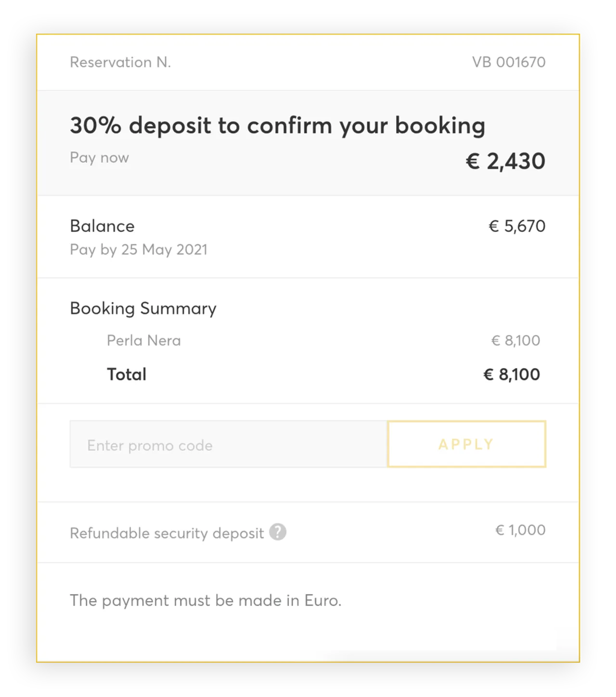Screen dimensions: 616x697
Task: Click the Perla Nera booking item
Action: point(144,341)
